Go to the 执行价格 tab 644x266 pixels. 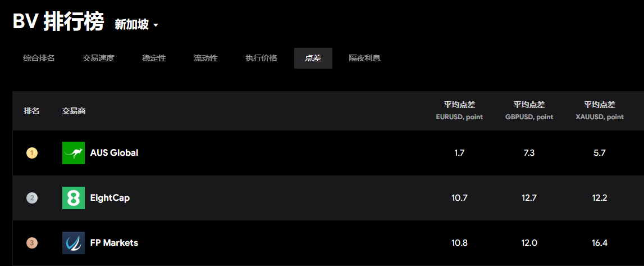[261, 58]
